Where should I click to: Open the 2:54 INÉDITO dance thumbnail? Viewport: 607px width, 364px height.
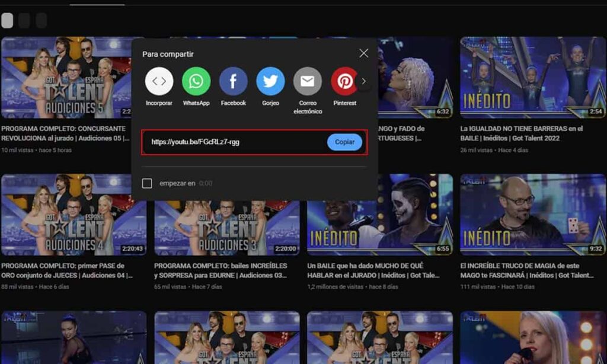[533, 78]
